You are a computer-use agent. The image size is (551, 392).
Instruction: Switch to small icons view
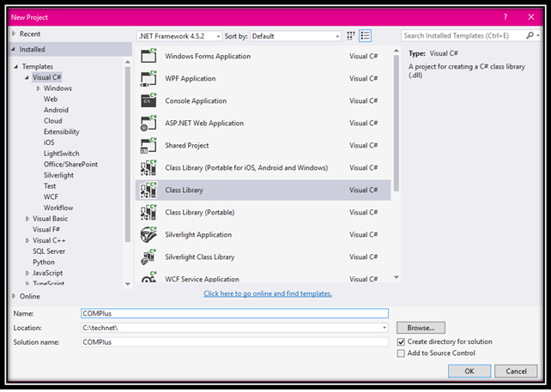351,36
